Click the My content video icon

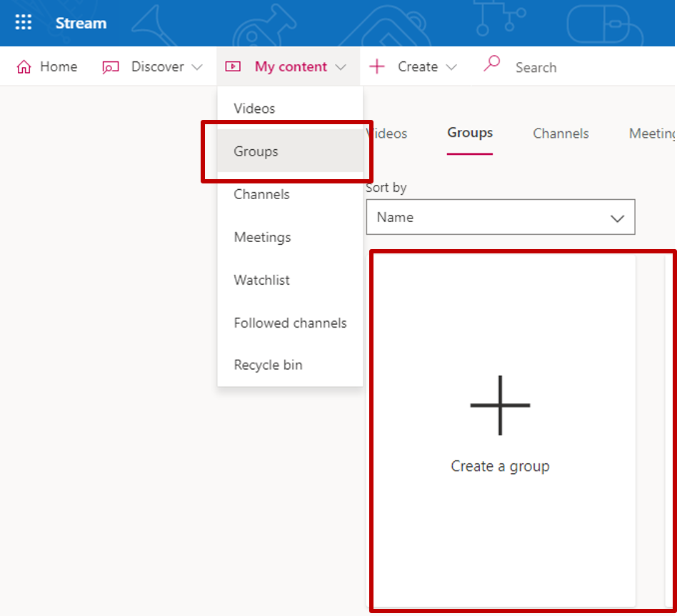click(x=233, y=67)
